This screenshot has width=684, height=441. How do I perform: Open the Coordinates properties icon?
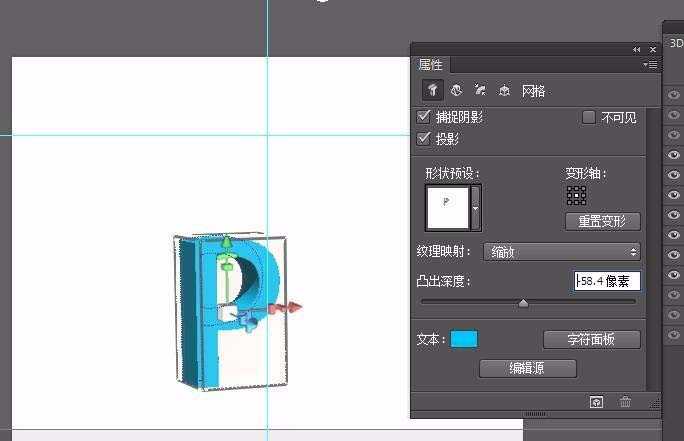tap(504, 90)
